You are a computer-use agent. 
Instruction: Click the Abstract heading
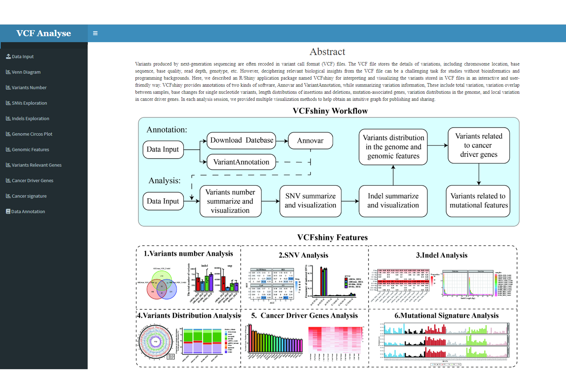[327, 52]
